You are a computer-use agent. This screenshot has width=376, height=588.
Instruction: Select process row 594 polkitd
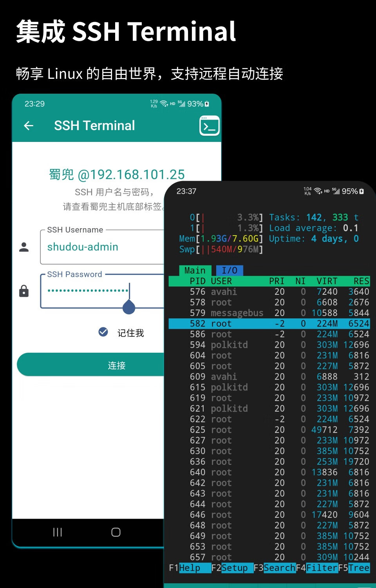269,345
